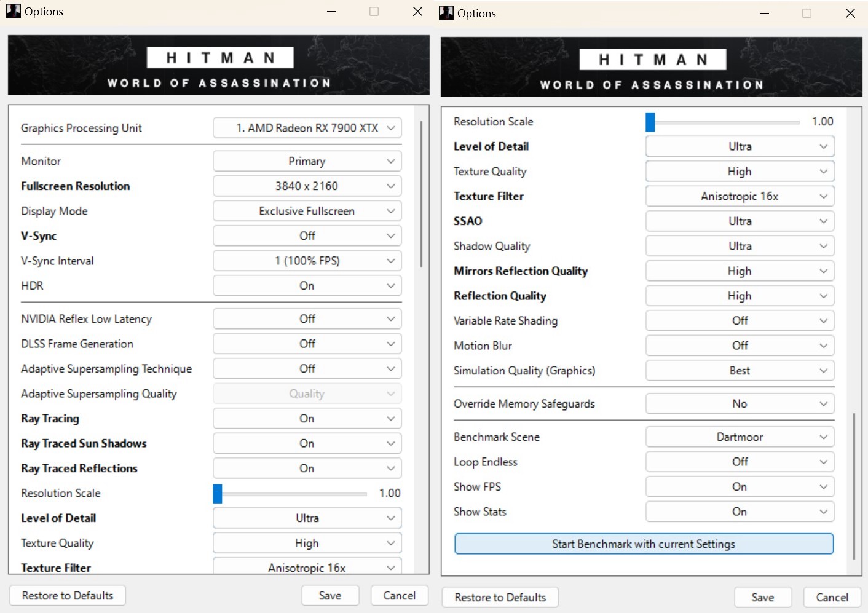Image resolution: width=868 pixels, height=613 pixels.
Task: Click the Resolution Scale value 1.00 in right window
Action: point(823,122)
